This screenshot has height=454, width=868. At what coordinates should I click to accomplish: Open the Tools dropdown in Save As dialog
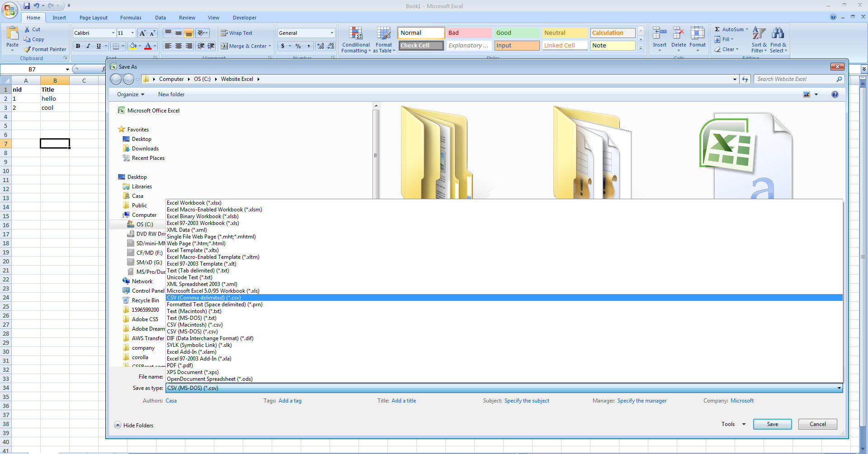coord(733,424)
